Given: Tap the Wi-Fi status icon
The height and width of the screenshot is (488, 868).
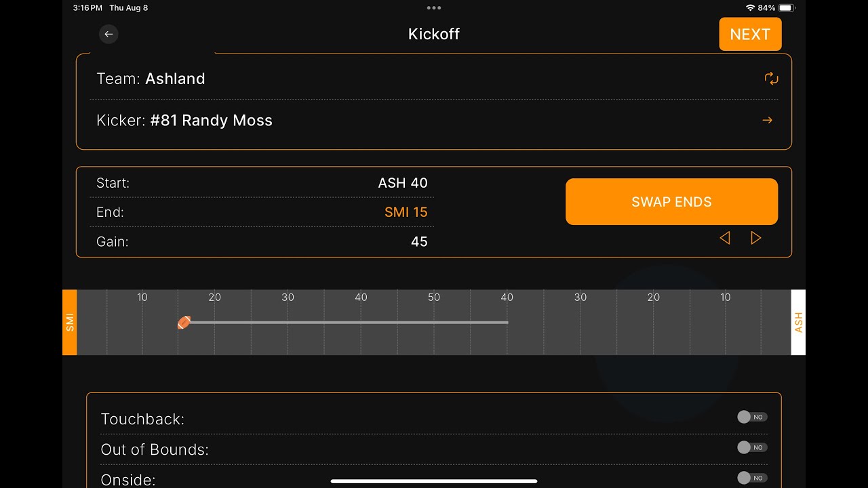Looking at the screenshot, I should [749, 8].
